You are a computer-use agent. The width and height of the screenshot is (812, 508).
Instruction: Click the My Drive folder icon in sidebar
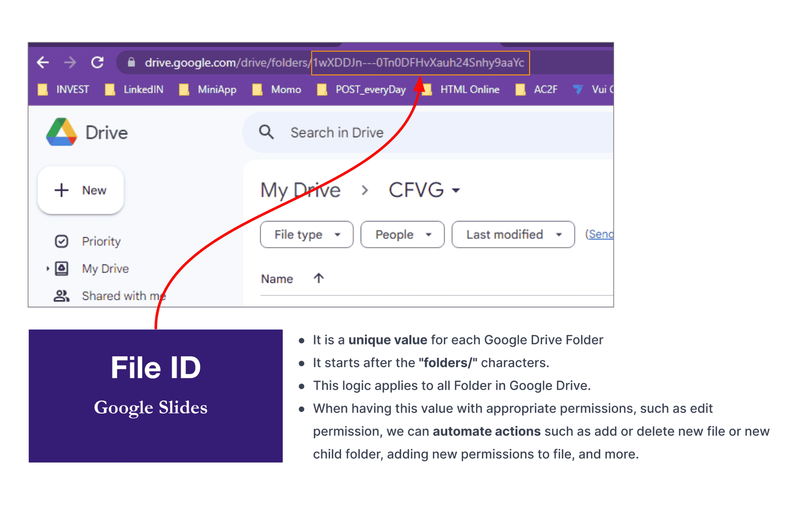point(61,268)
